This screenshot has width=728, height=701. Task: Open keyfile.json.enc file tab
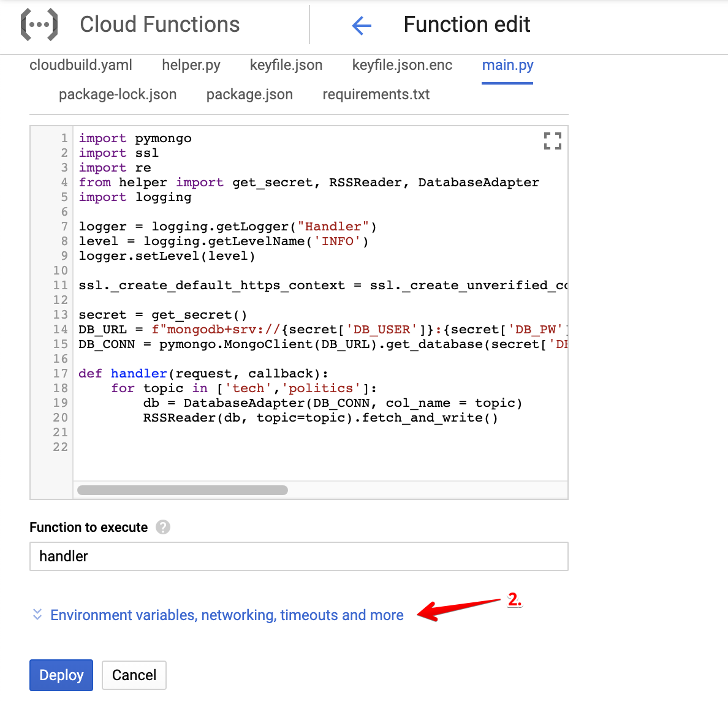click(x=402, y=65)
